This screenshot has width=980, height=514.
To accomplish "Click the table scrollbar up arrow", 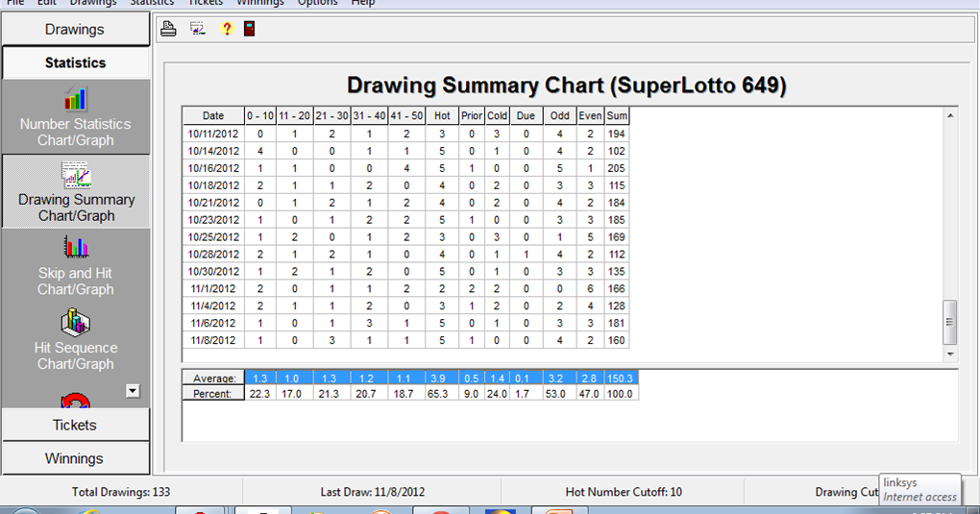I will [950, 115].
